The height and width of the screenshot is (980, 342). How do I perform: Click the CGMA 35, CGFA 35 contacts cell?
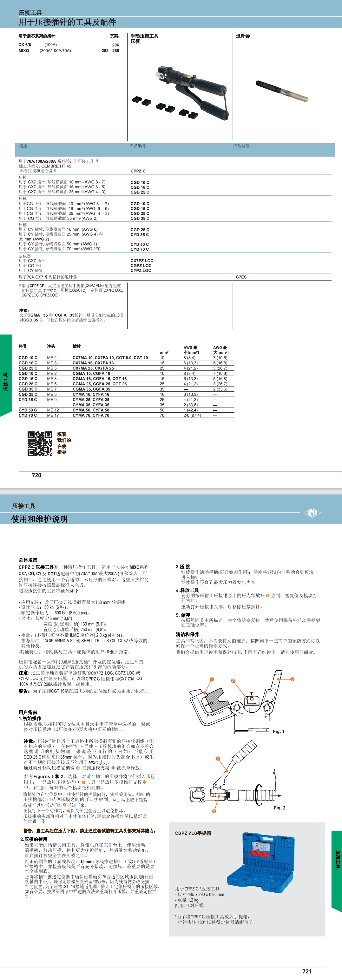(x=91, y=389)
